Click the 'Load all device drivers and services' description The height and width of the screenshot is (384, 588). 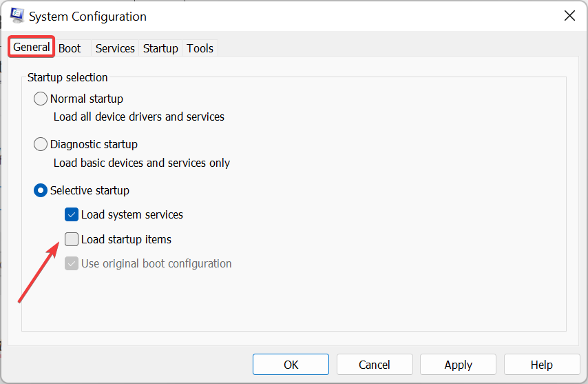coord(139,117)
